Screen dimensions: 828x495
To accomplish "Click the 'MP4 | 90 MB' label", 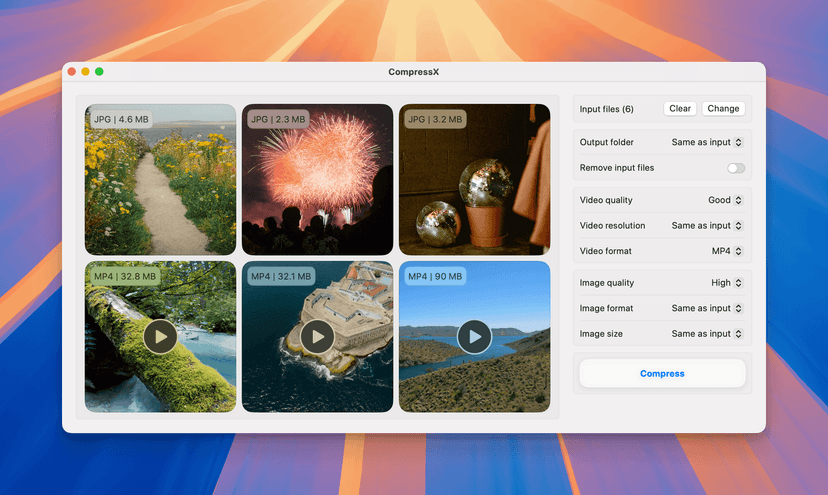I will click(435, 276).
